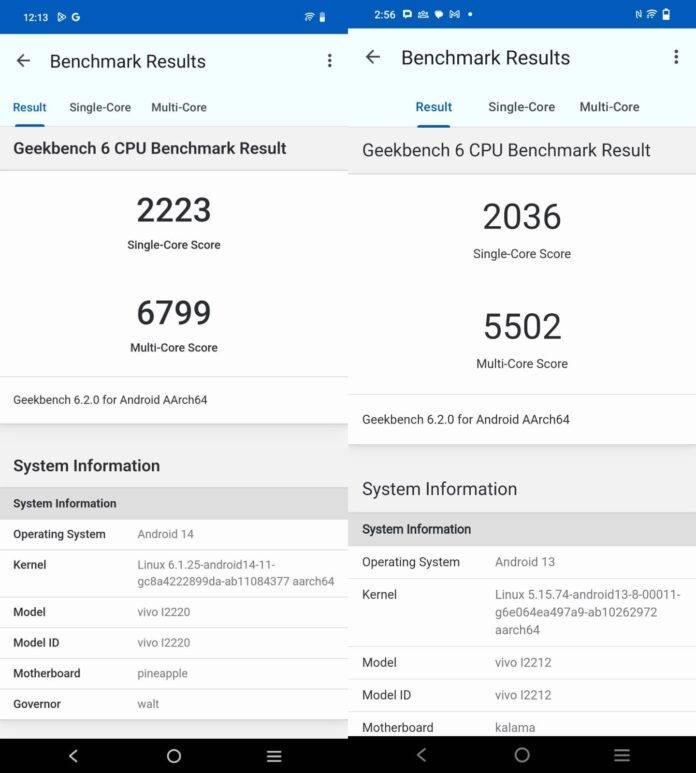Tap group notification icon in right status bar
This screenshot has height=773, width=696.
coord(423,14)
